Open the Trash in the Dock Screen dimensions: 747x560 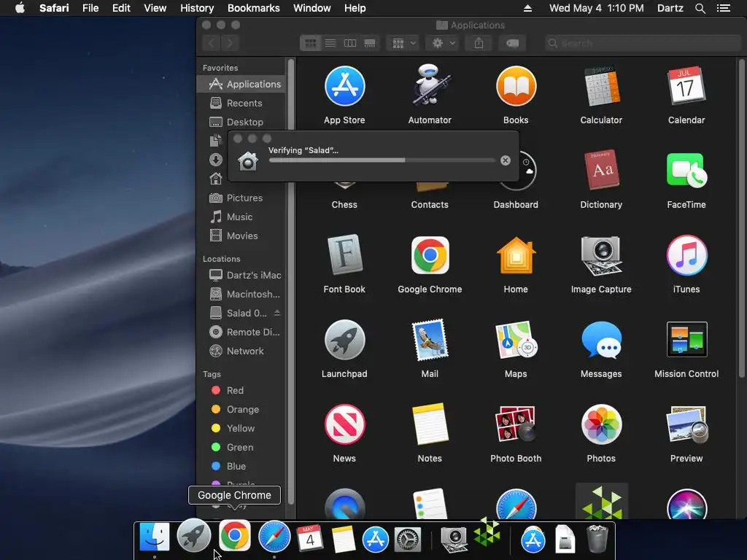(x=597, y=539)
